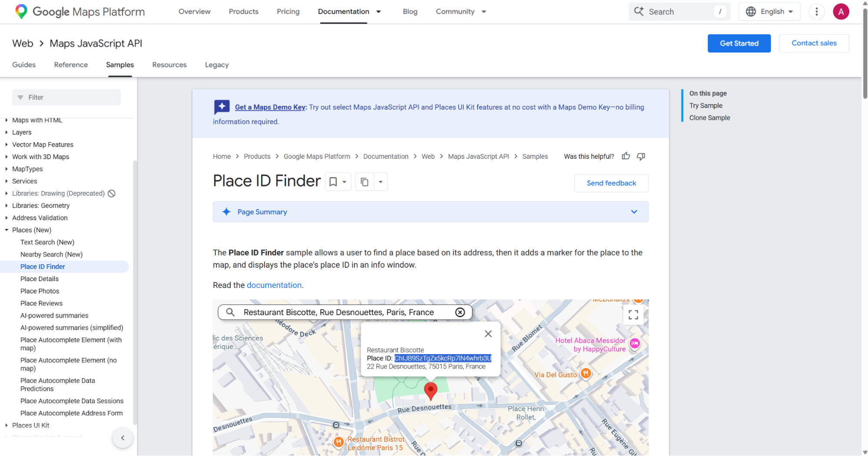
Task: Select the highlighted Place ID text
Action: click(442, 358)
